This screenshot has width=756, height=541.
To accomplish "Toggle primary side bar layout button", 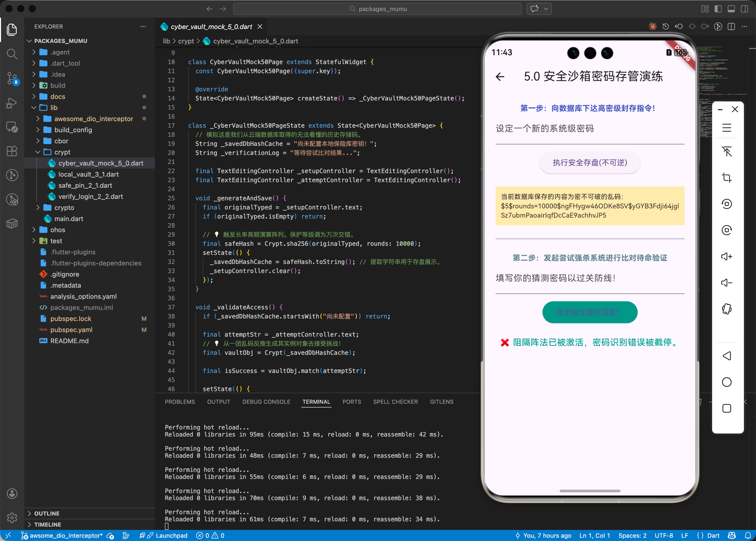I will click(718, 9).
